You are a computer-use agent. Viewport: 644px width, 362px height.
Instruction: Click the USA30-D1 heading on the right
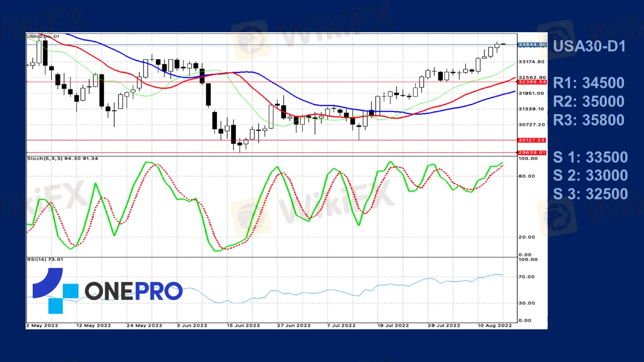tap(589, 47)
